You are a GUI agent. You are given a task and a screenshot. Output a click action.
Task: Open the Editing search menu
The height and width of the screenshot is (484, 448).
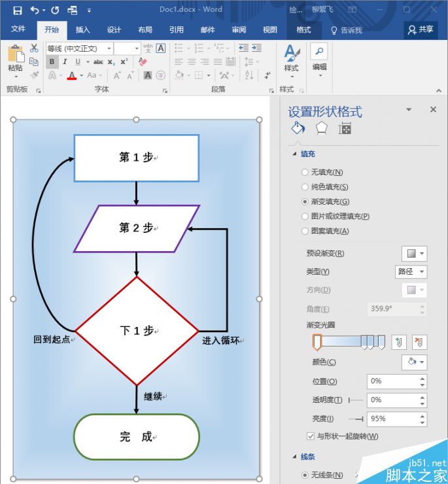pos(319,60)
